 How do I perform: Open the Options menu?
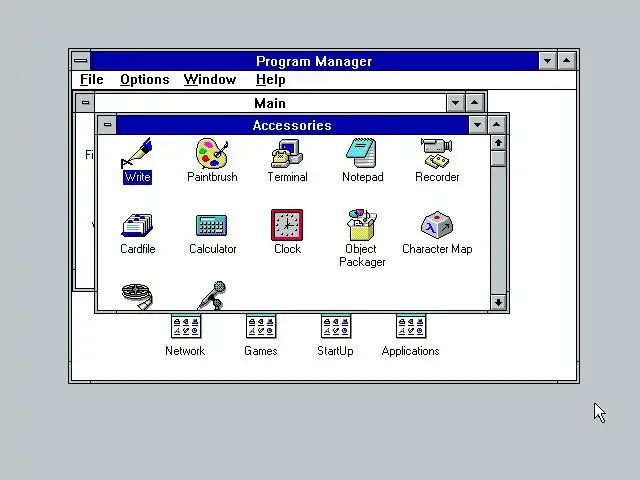[x=144, y=80]
